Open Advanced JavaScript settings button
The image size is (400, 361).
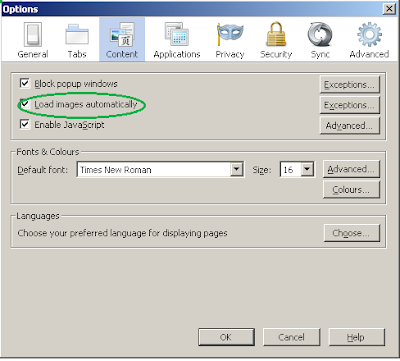coord(350,126)
